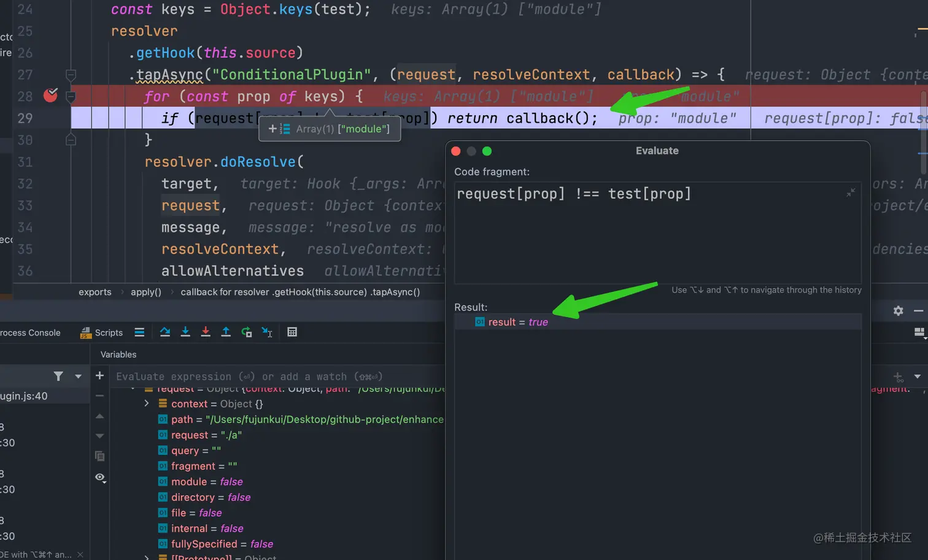
Task: Click the Step Over debugger icon
Action: (165, 332)
